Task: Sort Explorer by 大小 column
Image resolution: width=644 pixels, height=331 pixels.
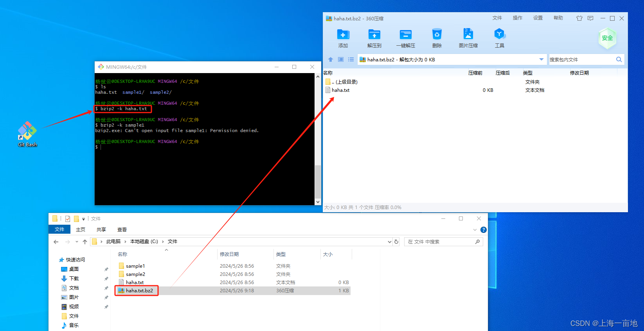Action: pos(328,254)
